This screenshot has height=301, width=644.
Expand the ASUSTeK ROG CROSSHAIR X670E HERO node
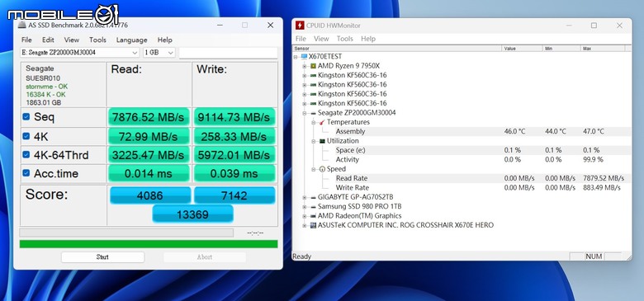click(x=305, y=226)
